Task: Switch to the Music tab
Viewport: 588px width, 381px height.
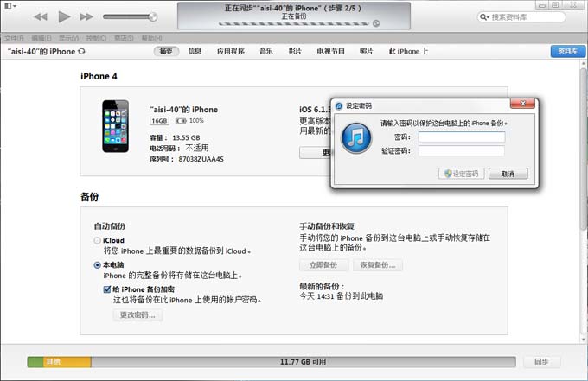Action: pos(265,51)
